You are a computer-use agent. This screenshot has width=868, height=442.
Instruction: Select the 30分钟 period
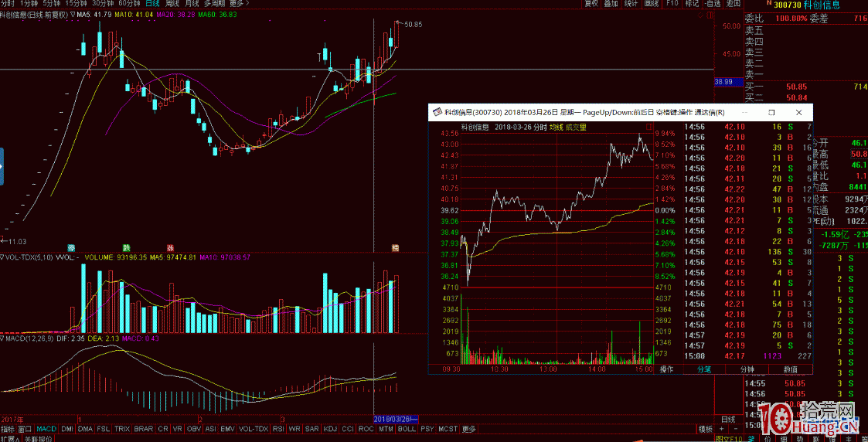click(x=102, y=3)
